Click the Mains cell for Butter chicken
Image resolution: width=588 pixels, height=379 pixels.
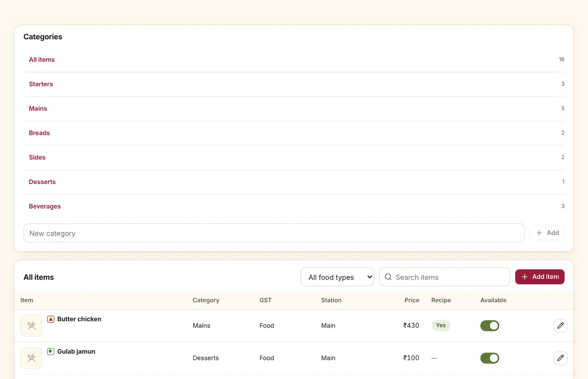click(x=201, y=326)
